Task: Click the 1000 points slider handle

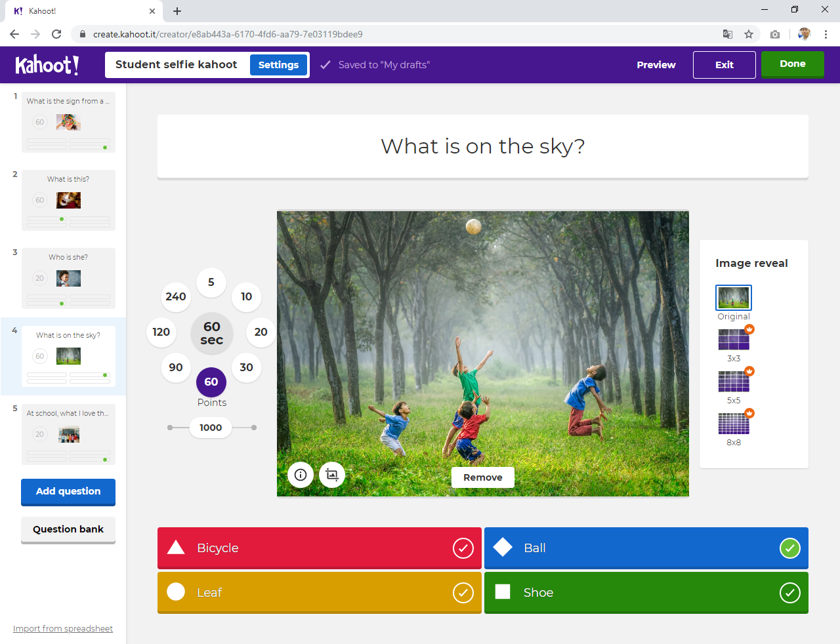Action: [211, 428]
